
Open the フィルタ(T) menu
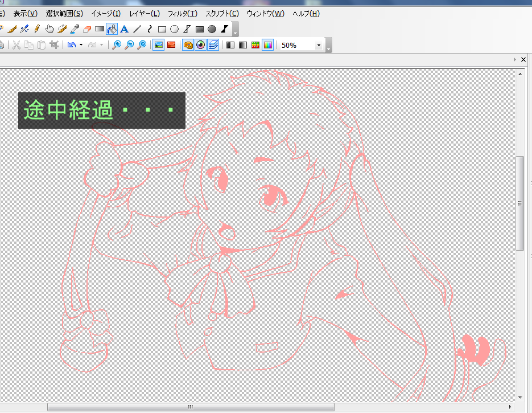click(182, 14)
